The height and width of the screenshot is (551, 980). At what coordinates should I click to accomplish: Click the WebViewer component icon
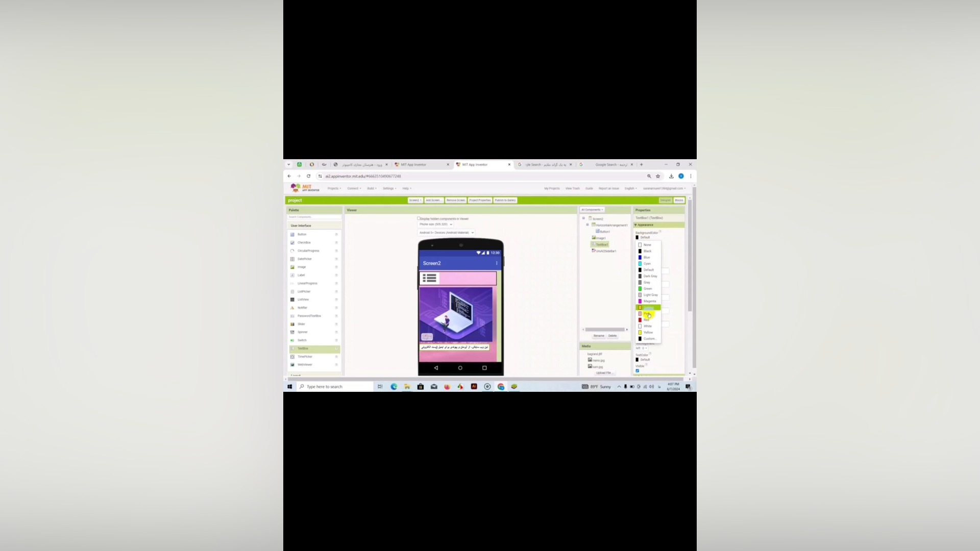coord(292,365)
